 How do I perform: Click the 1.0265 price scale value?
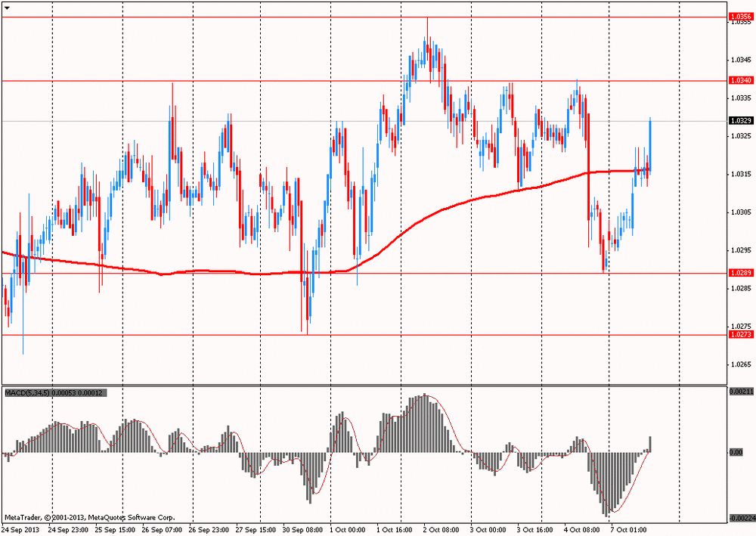(739, 364)
